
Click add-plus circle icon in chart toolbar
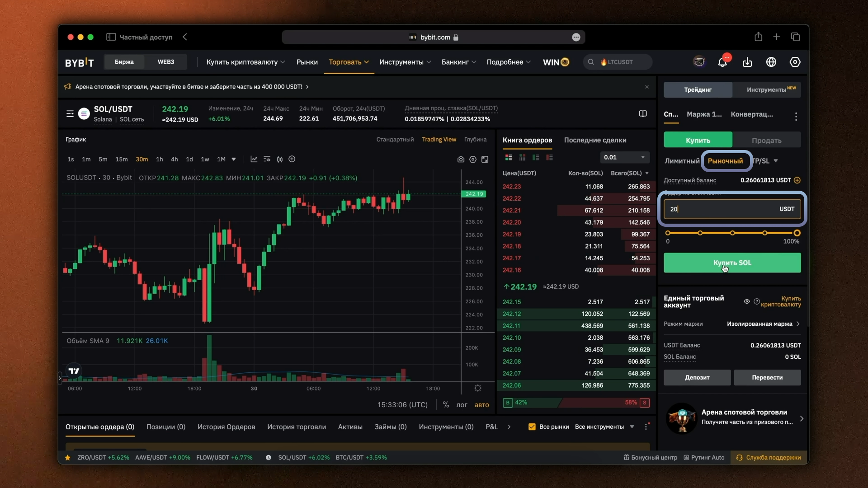[x=292, y=159]
